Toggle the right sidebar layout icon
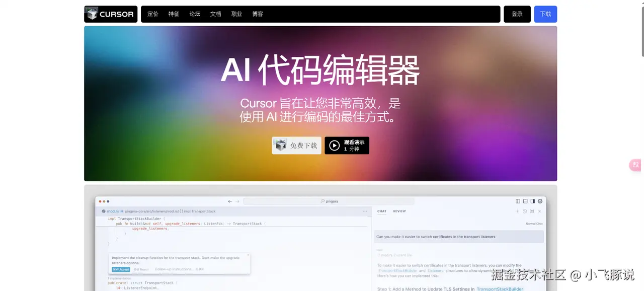 [533, 201]
